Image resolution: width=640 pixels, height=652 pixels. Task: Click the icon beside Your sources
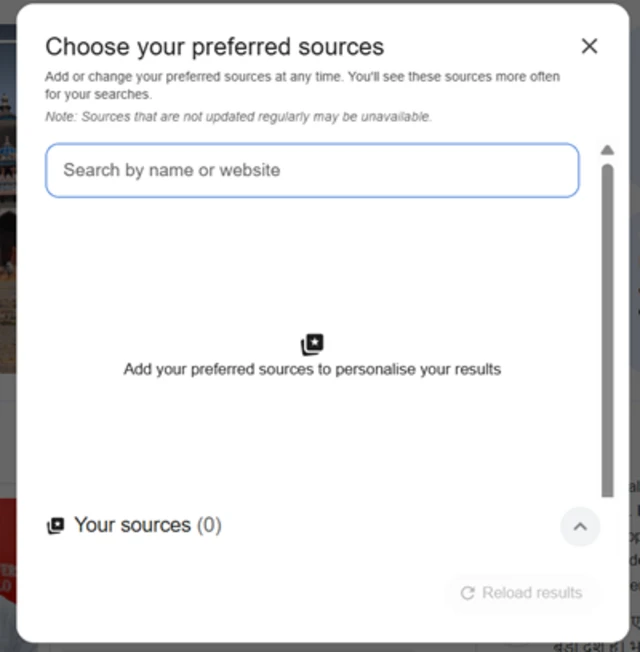tap(56, 526)
